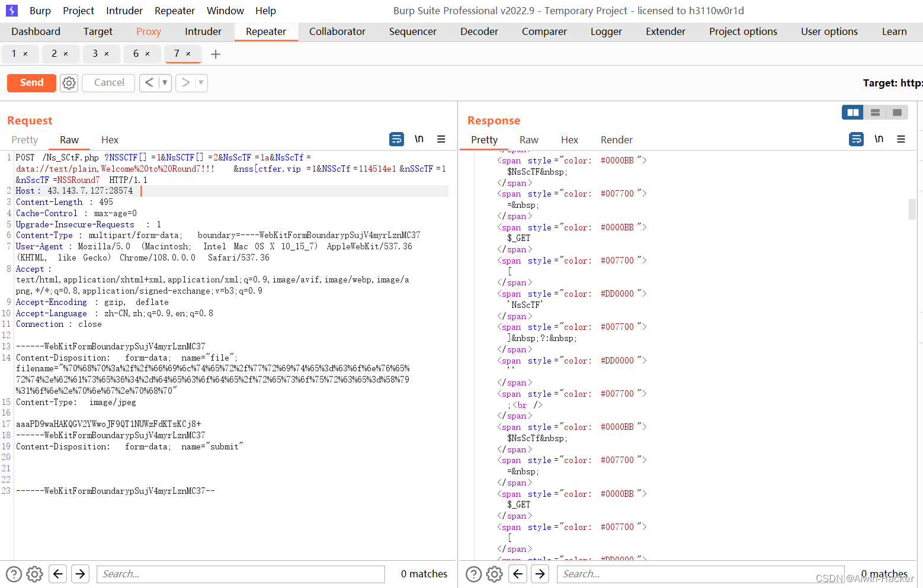Show Request in Hex view
The width and height of the screenshot is (923, 588).
(110, 140)
